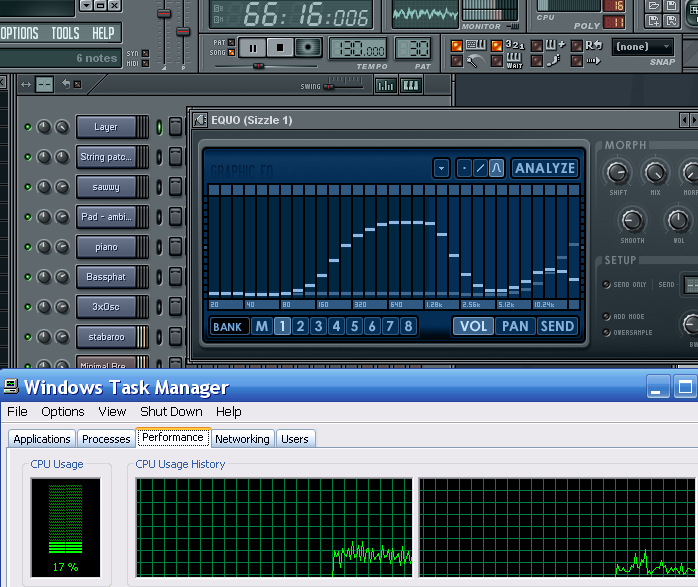Screen dimensions: 698x587
Task: Toggle channel select LED for Layer
Action: pyautogui.click(x=159, y=127)
